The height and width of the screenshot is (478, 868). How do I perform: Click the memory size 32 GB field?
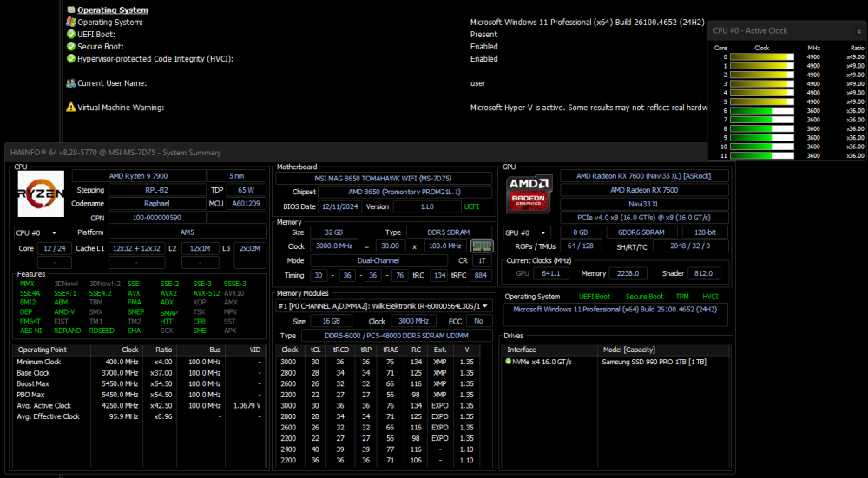pyautogui.click(x=334, y=232)
